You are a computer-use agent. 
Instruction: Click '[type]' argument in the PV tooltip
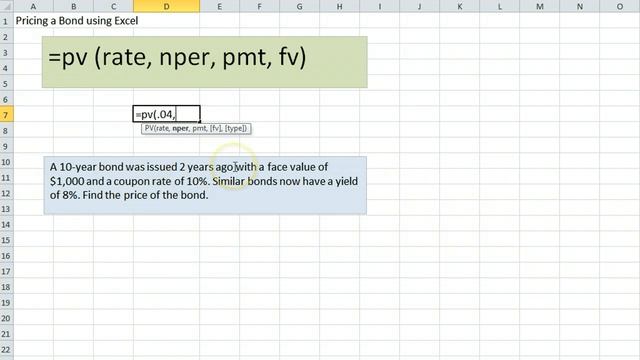[235, 128]
